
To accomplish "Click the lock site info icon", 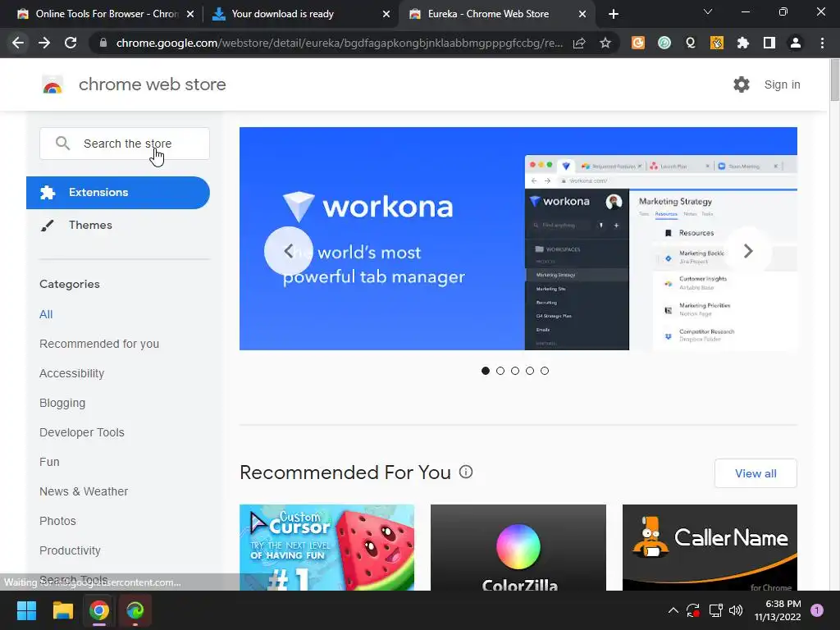I will (x=103, y=43).
